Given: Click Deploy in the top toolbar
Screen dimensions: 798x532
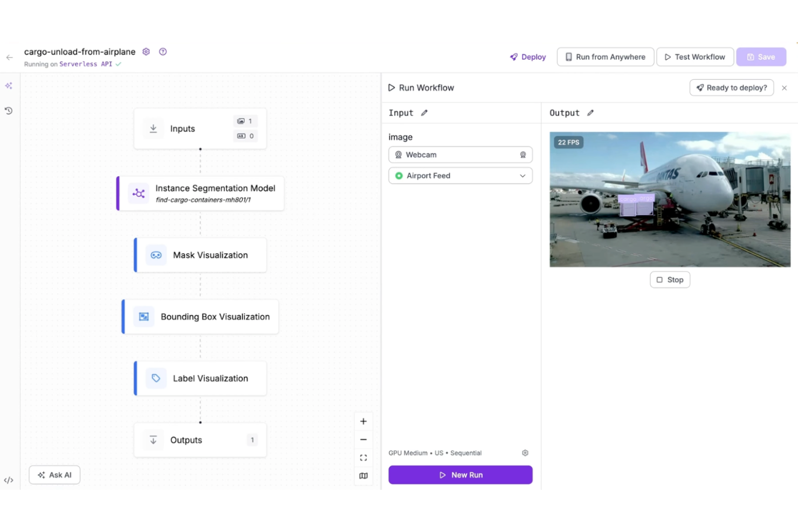Looking at the screenshot, I should (527, 57).
